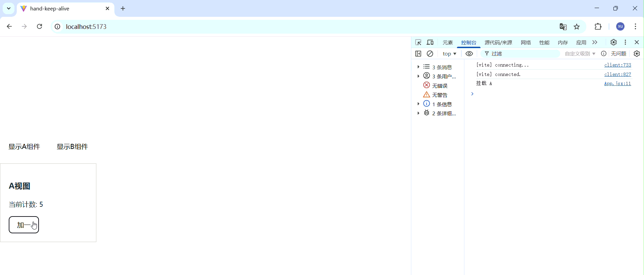Open the extensions puzzle icon
The image size is (644, 275).
pos(598,27)
